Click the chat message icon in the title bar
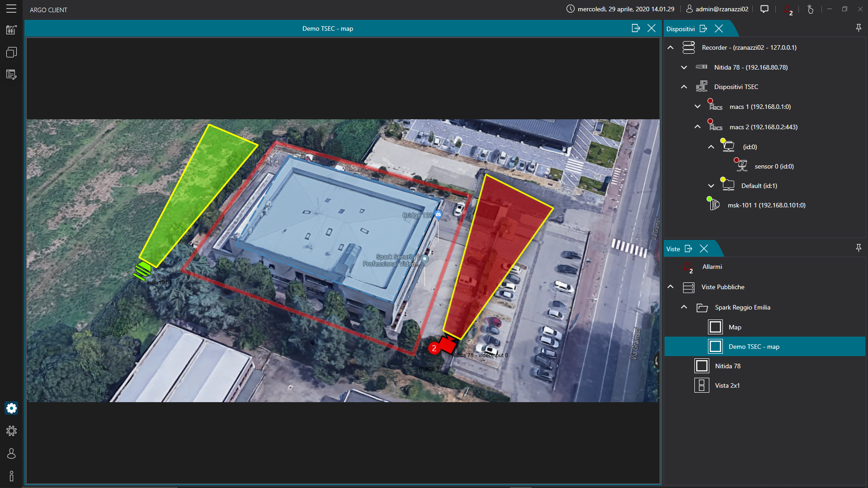The width and height of the screenshot is (868, 488). pyautogui.click(x=765, y=9)
